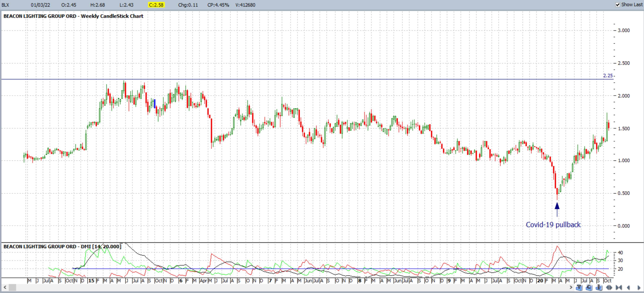Click the 30 level on DMI axis
644x293 pixels.
[620, 261]
